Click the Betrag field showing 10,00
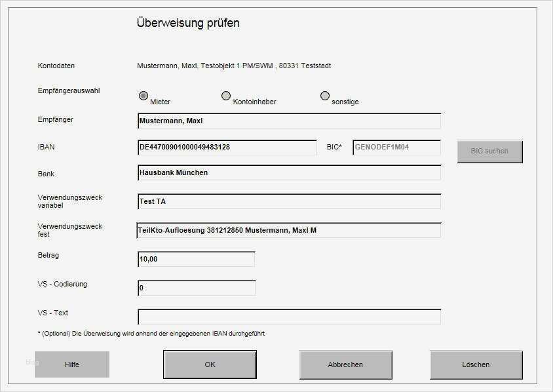 click(x=195, y=259)
